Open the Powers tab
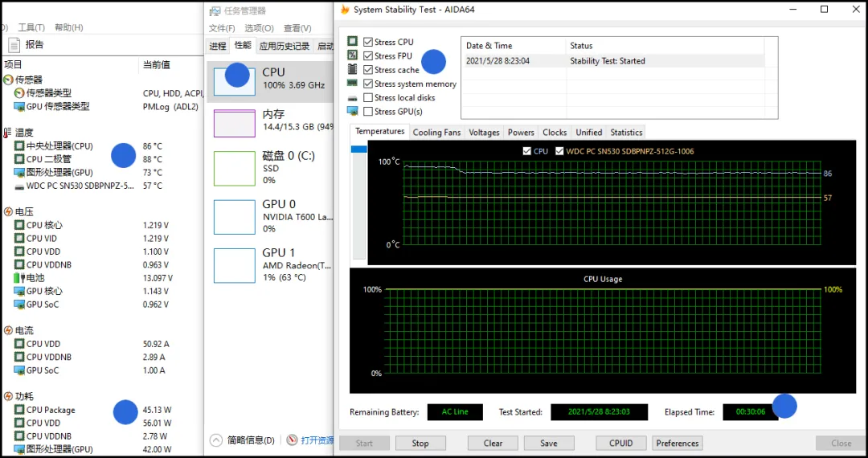Viewport: 868px width, 458px height. tap(521, 133)
